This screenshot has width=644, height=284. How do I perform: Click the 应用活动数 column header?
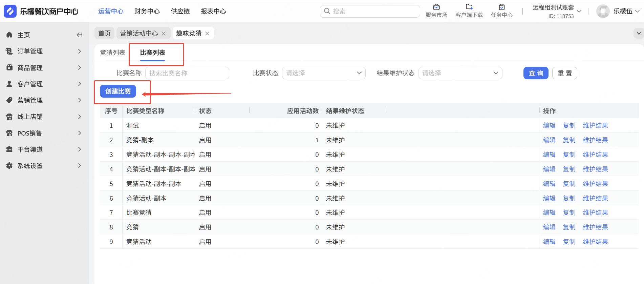click(x=303, y=111)
